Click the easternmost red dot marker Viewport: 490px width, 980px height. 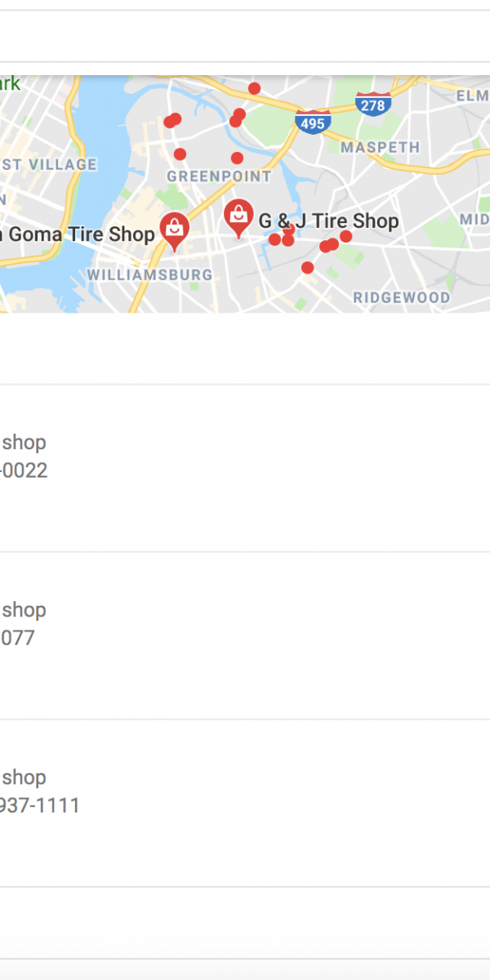(345, 236)
